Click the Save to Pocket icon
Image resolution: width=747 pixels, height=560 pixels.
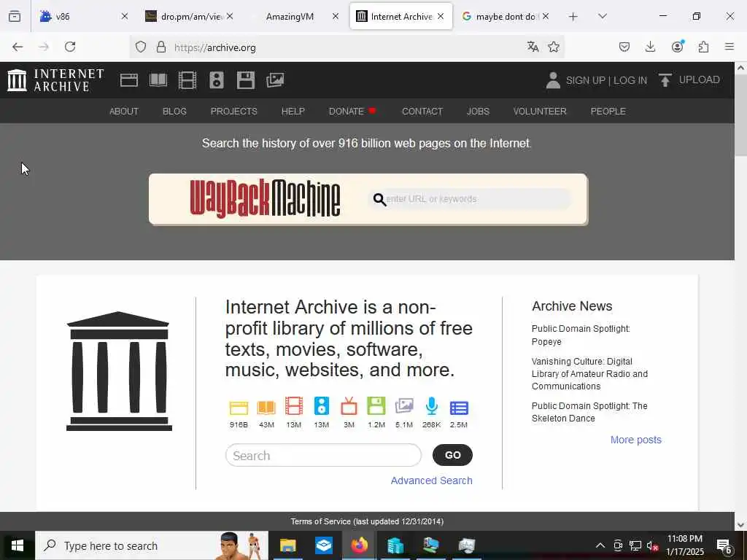[624, 47]
